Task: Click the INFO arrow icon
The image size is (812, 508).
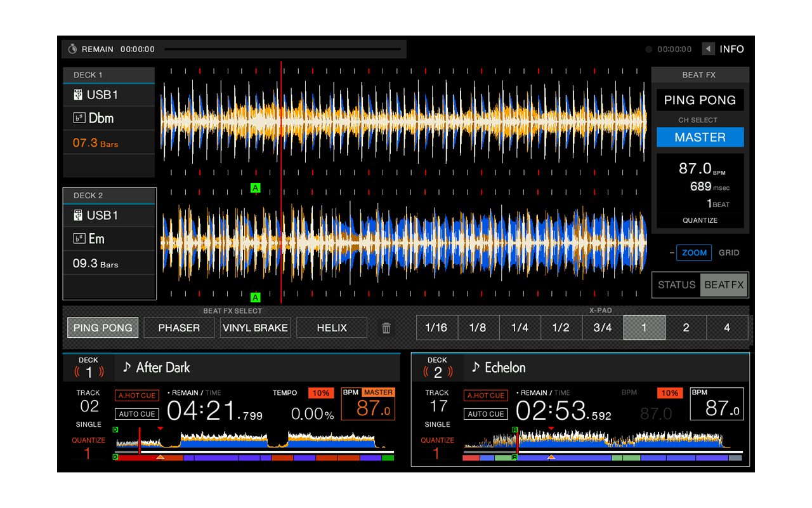Action: click(708, 49)
